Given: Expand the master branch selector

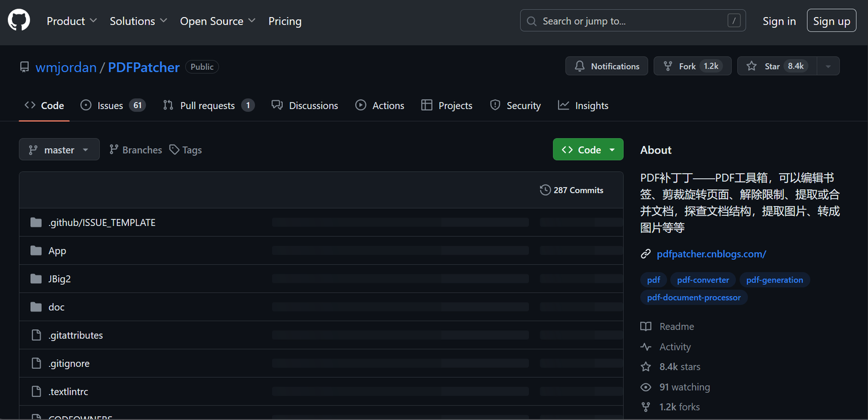Looking at the screenshot, I should [x=58, y=150].
